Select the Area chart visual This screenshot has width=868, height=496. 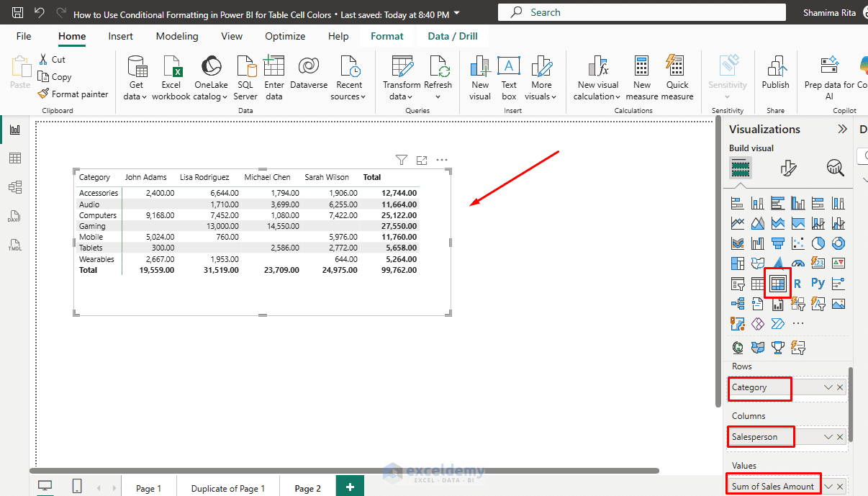758,224
